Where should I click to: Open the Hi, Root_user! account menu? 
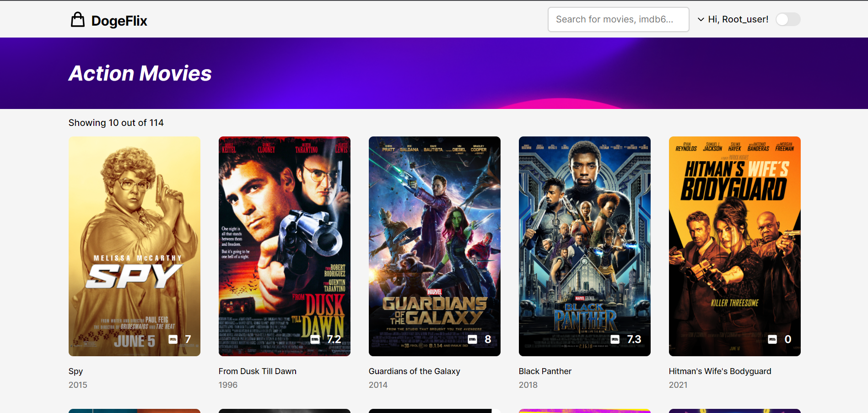click(738, 19)
